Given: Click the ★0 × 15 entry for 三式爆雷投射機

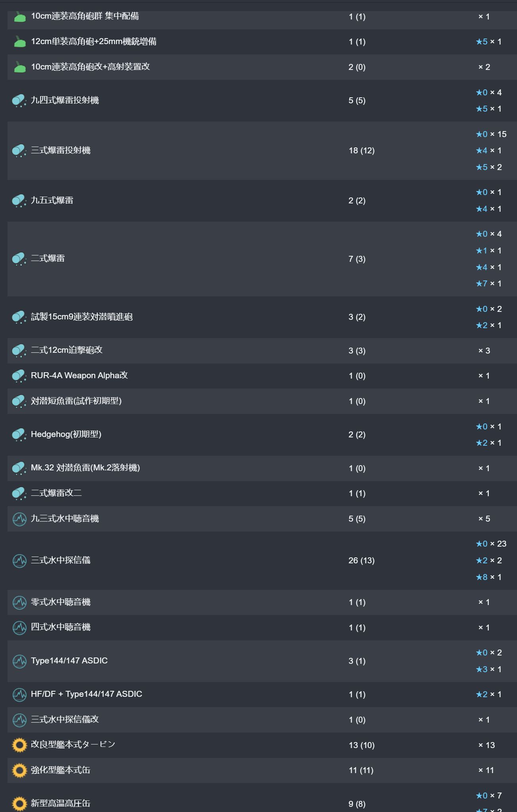Looking at the screenshot, I should pos(491,134).
